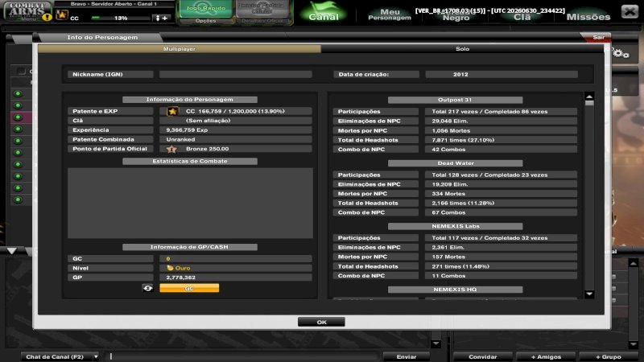
Task: Click the Convidar button
Action: [483, 356]
